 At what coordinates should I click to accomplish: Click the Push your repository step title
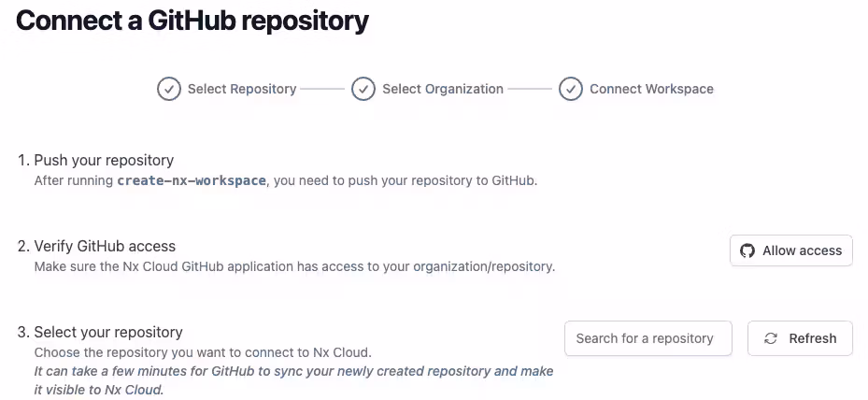pyautogui.click(x=104, y=160)
